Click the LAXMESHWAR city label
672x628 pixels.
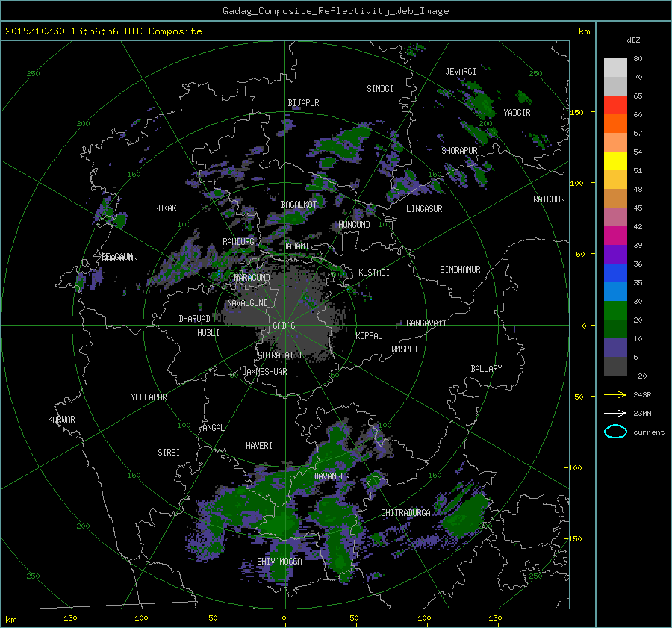[x=264, y=372]
